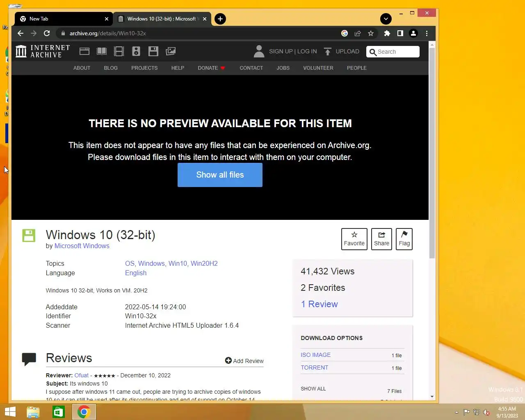Open a new tab with the plus button
The height and width of the screenshot is (420, 525).
click(x=220, y=19)
